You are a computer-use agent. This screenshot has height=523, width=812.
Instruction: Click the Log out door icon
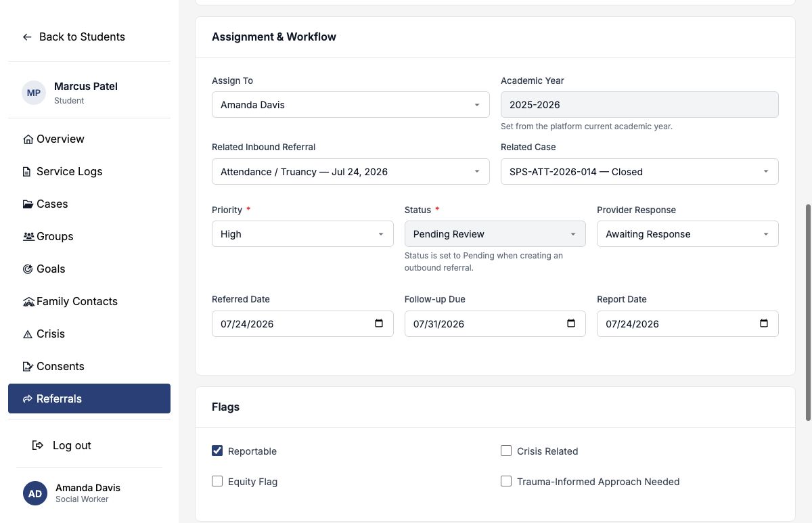tap(38, 445)
